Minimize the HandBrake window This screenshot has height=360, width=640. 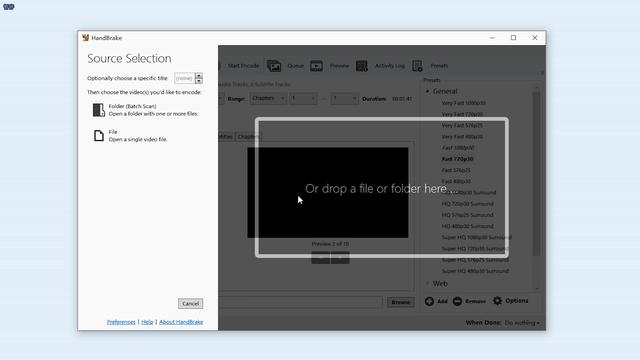[x=492, y=38]
